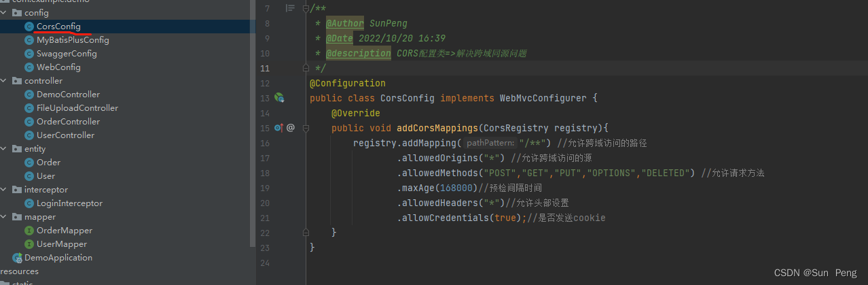Open UserMapper interface file
Viewport: 868px width, 285px height.
coord(62,244)
